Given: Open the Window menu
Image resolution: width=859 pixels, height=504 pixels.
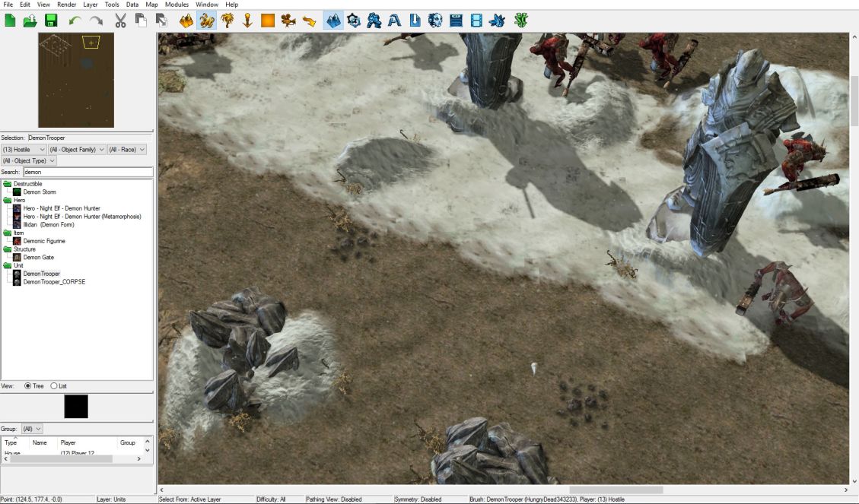Looking at the screenshot, I should point(207,5).
